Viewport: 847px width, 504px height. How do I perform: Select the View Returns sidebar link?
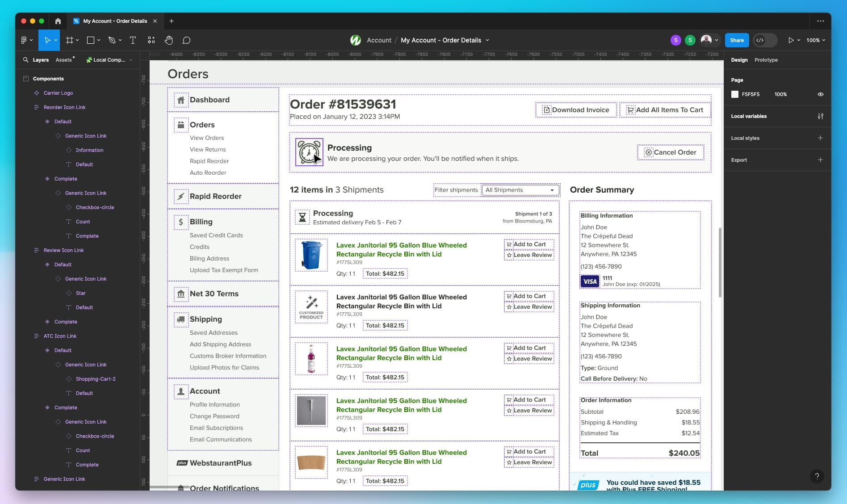coord(207,150)
